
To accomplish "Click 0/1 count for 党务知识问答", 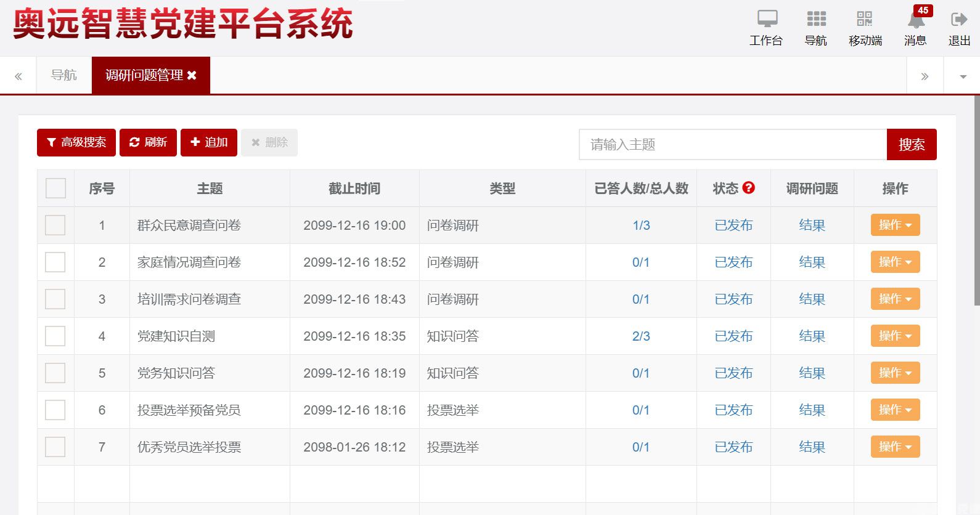I will [641, 373].
